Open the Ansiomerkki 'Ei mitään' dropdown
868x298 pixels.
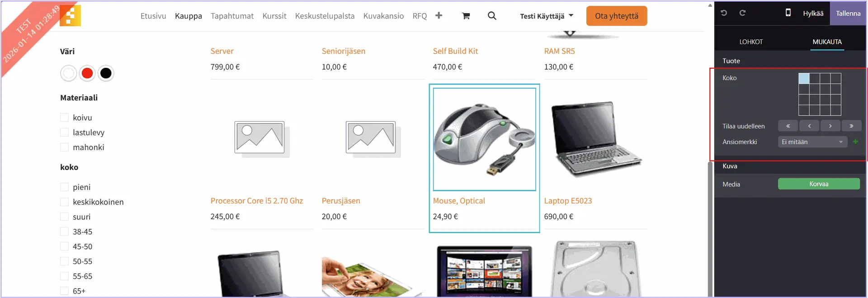(x=812, y=142)
